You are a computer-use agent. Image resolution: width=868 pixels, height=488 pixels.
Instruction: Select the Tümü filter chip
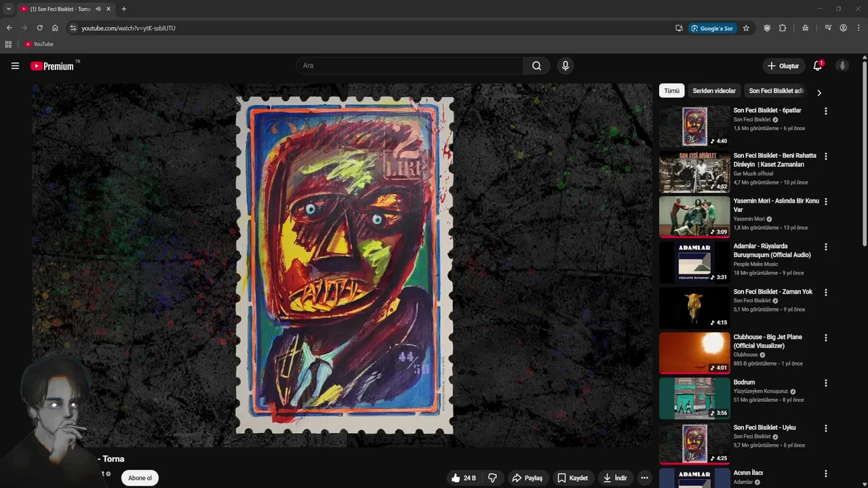[671, 91]
